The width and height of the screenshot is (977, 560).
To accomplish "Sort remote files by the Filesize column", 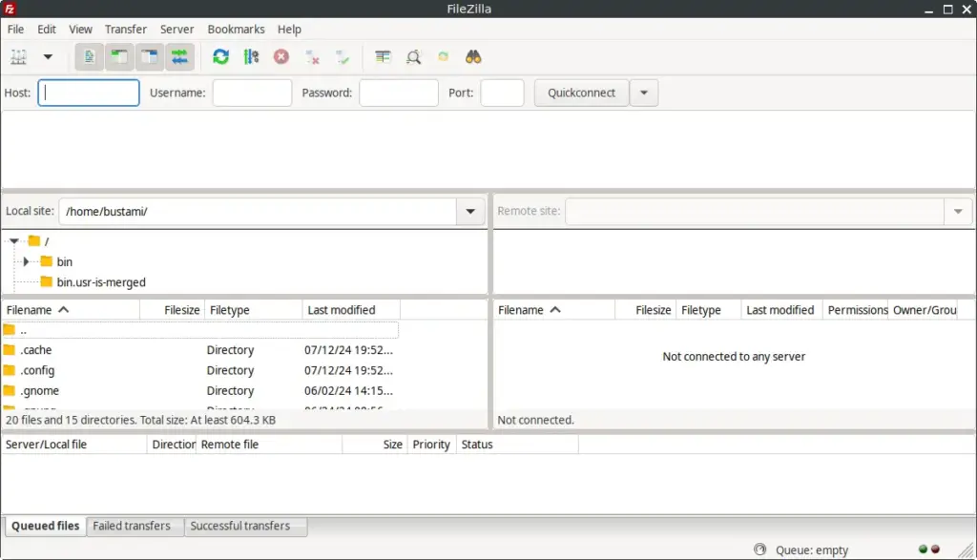I will click(x=650, y=309).
